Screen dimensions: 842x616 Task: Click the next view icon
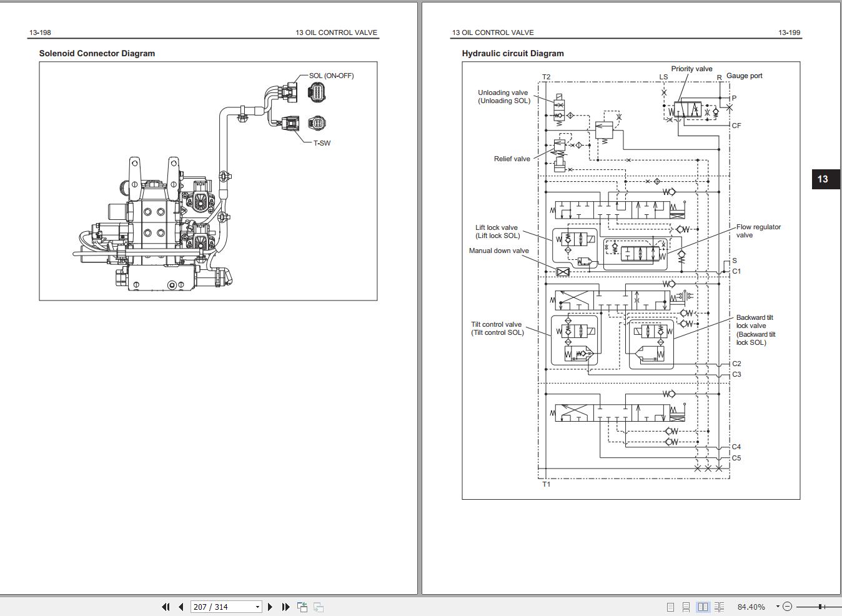click(x=318, y=607)
